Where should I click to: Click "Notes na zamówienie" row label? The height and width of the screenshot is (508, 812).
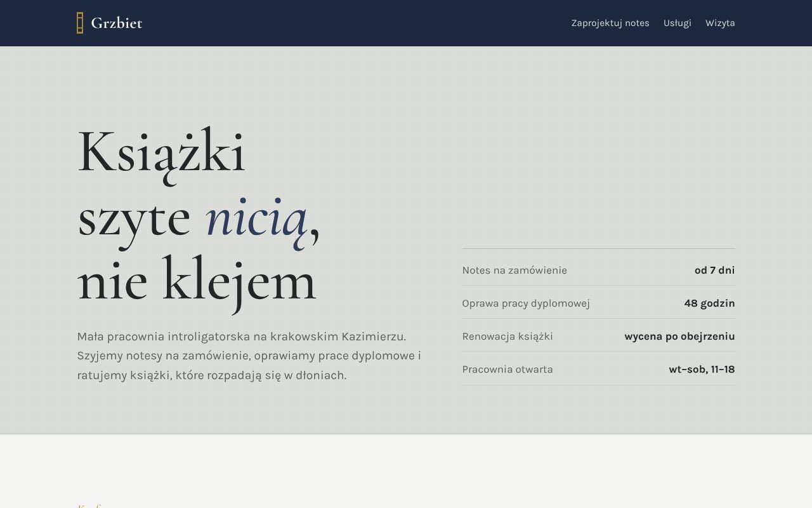(x=514, y=270)
